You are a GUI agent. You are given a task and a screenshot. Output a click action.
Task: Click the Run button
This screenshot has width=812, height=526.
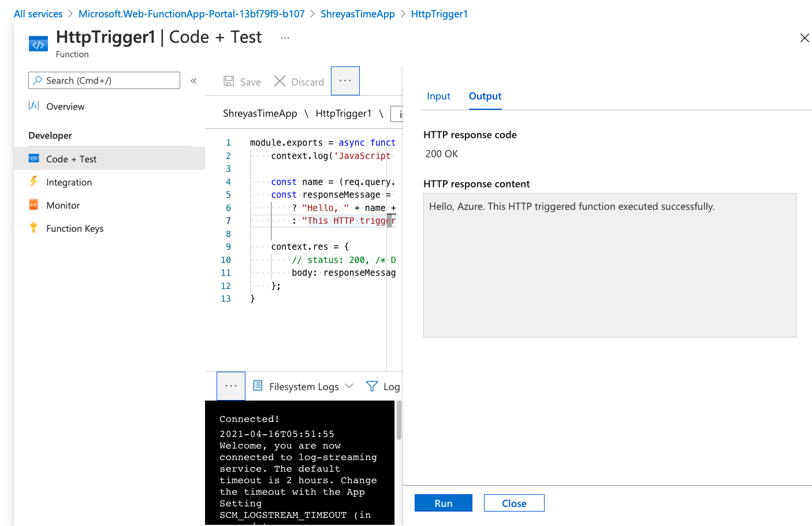coord(444,503)
